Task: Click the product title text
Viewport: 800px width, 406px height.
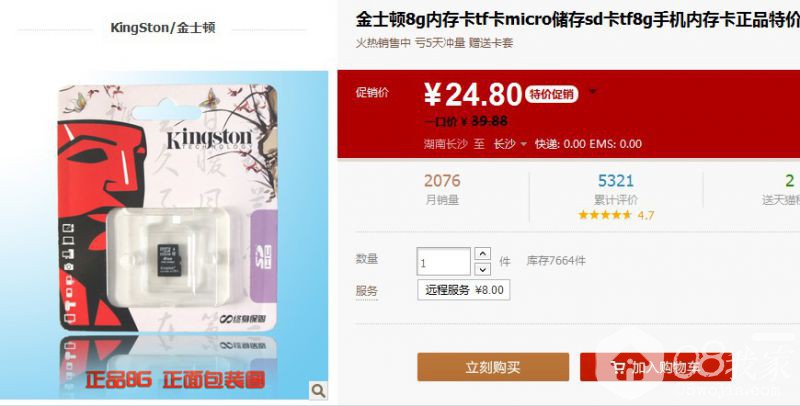Action: click(x=578, y=19)
